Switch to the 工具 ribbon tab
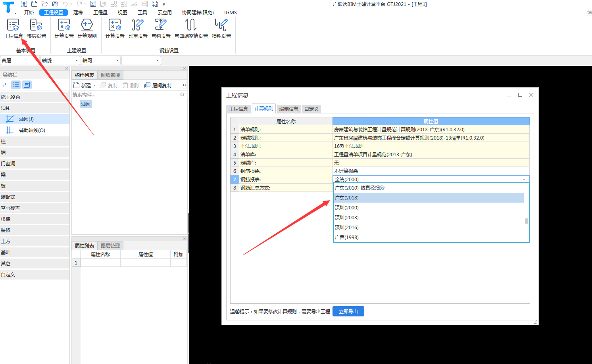This screenshot has height=364, width=592. click(142, 13)
